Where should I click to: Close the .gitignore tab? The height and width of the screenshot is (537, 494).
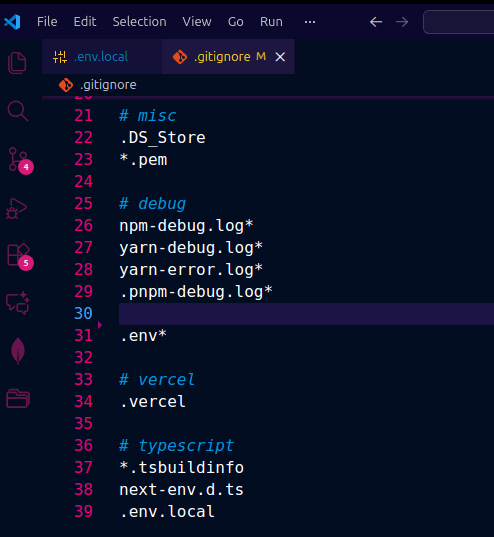point(280,57)
